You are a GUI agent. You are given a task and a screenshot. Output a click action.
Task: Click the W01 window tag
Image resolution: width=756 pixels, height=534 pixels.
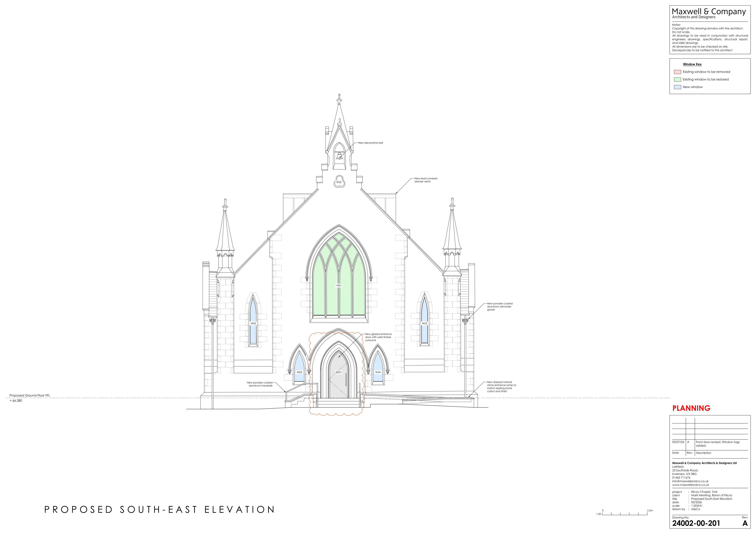(339, 285)
